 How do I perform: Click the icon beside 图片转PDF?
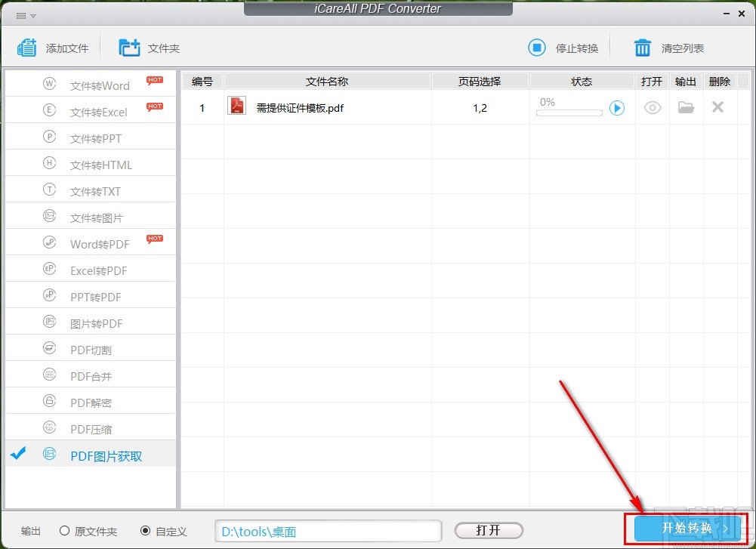pyautogui.click(x=49, y=321)
